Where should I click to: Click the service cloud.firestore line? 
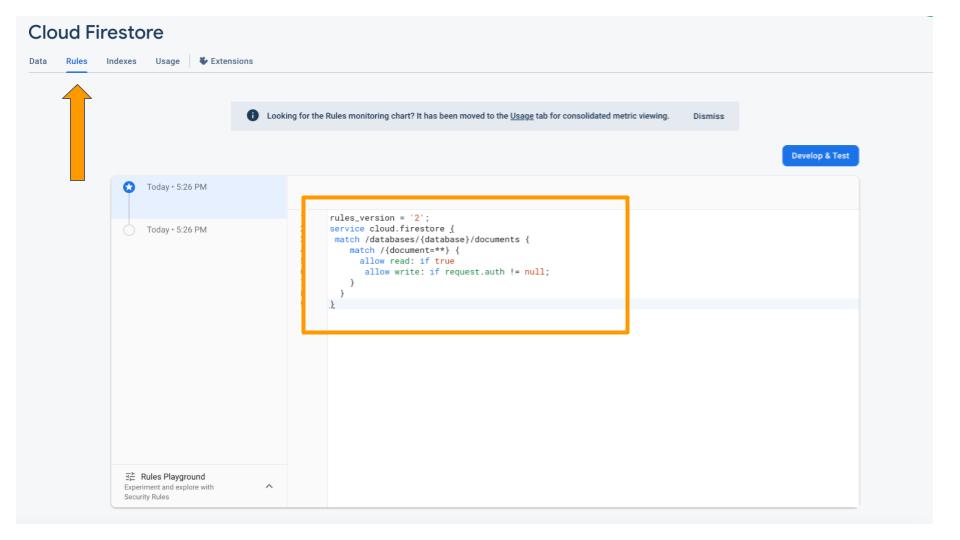point(392,229)
